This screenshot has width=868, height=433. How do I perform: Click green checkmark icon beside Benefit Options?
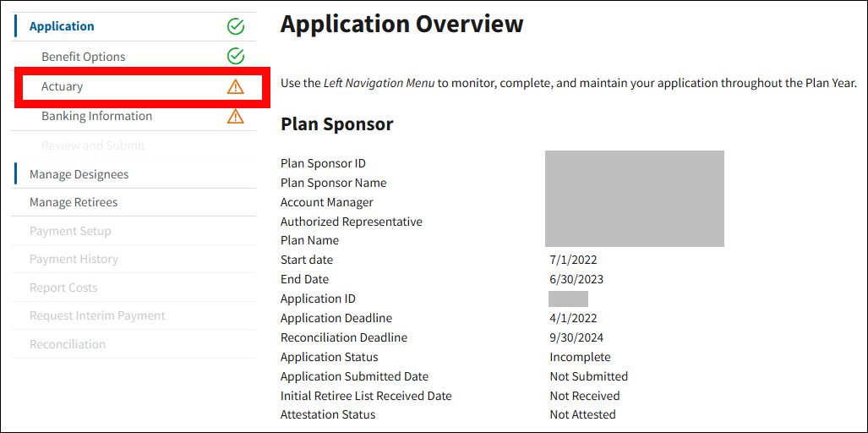click(x=236, y=57)
